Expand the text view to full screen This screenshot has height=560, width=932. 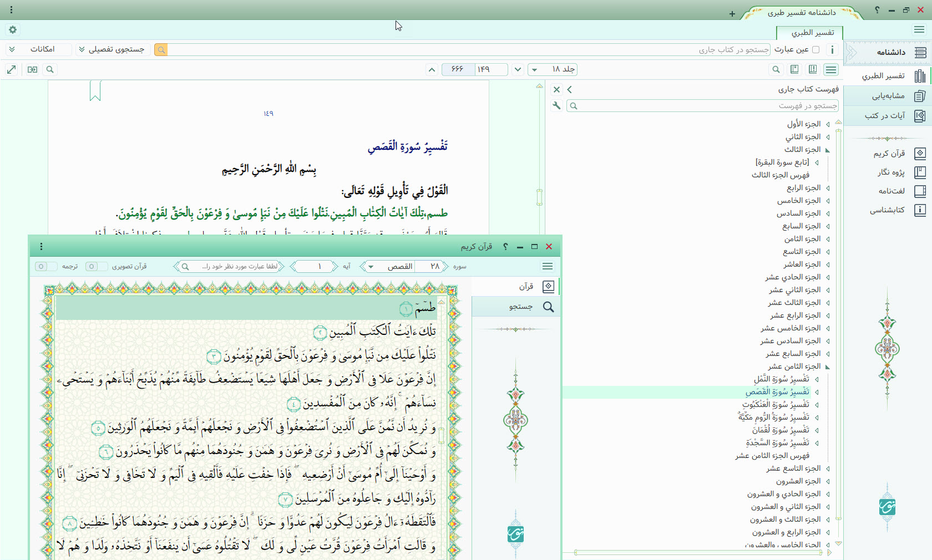(11, 69)
